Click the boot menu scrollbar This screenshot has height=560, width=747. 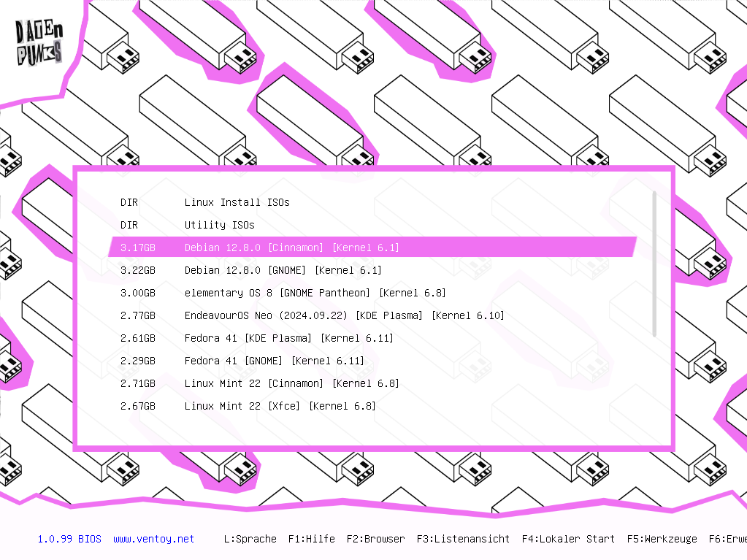coord(654,264)
